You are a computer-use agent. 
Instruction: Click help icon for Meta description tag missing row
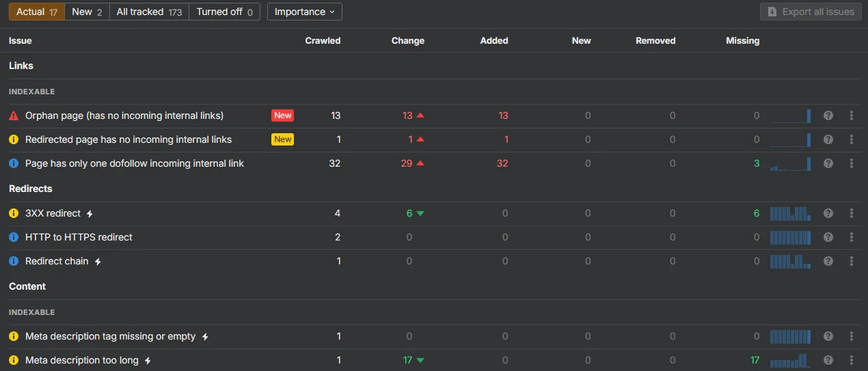[x=828, y=336]
